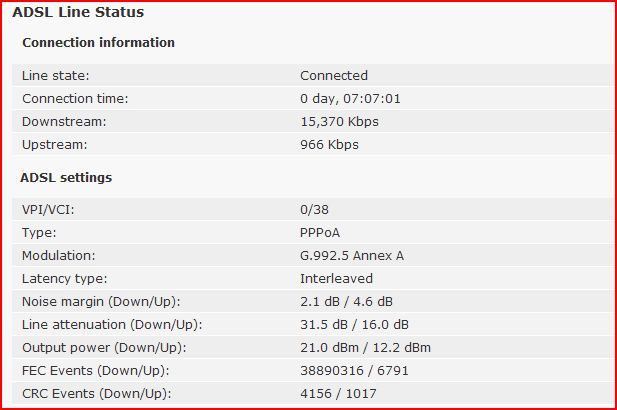The width and height of the screenshot is (617, 410).
Task: Click the FEC Events 38890316 value
Action: click(332, 371)
